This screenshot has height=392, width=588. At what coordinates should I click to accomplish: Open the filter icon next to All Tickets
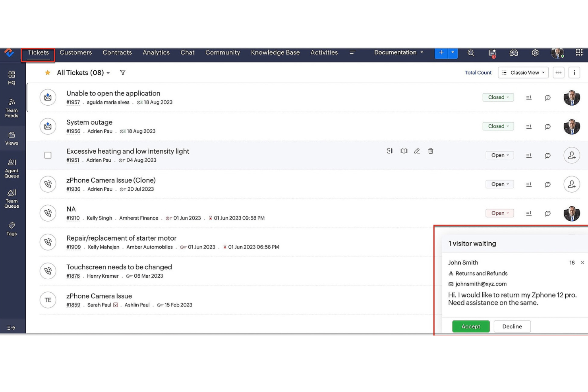[123, 72]
